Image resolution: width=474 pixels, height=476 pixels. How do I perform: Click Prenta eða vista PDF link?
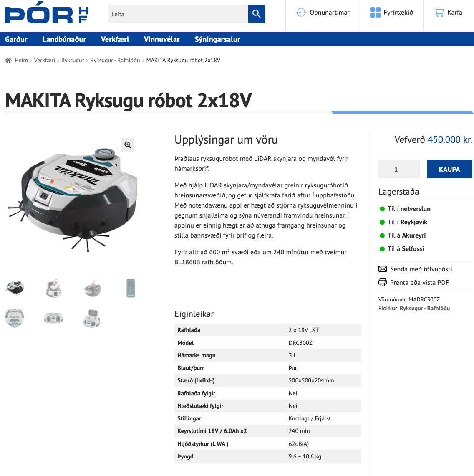click(419, 282)
